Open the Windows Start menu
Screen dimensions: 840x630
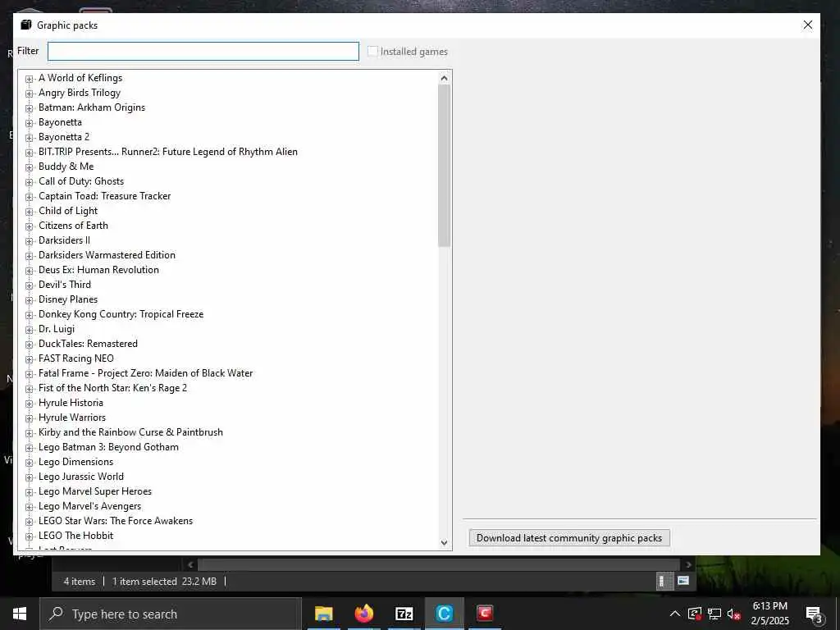pyautogui.click(x=20, y=614)
